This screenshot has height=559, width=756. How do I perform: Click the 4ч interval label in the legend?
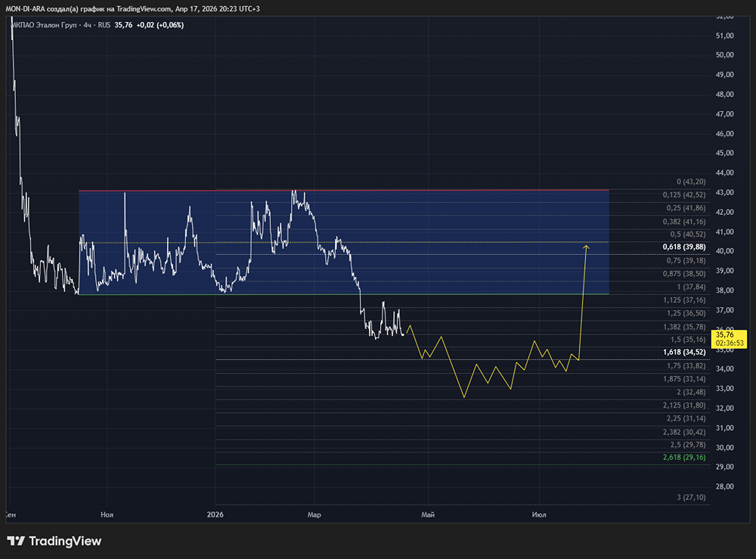[87, 25]
